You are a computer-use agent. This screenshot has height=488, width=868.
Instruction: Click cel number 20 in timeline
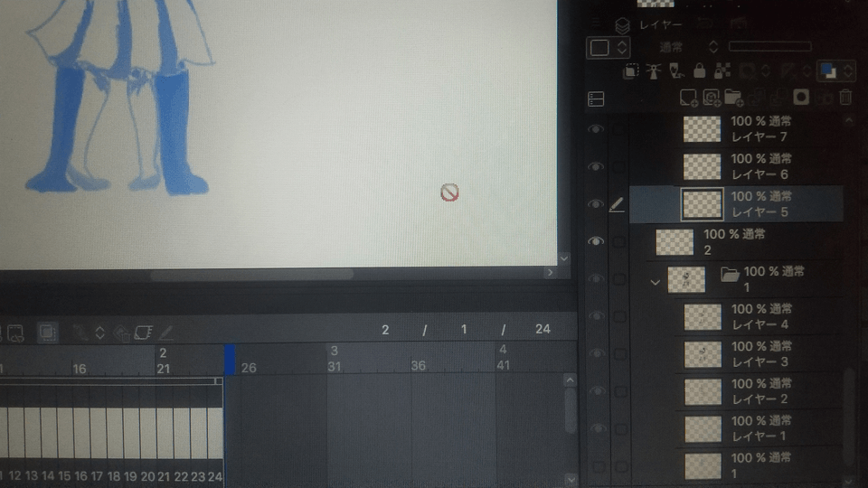(147, 476)
